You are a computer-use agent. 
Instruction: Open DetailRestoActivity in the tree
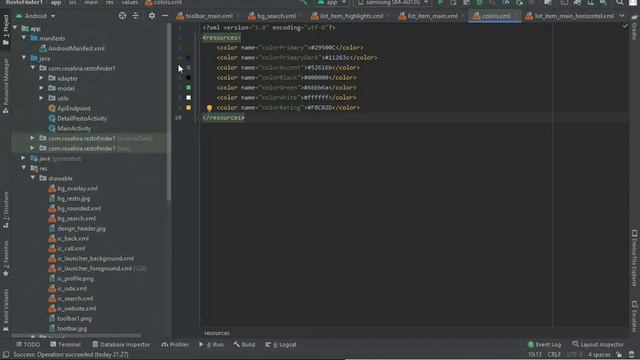click(82, 119)
